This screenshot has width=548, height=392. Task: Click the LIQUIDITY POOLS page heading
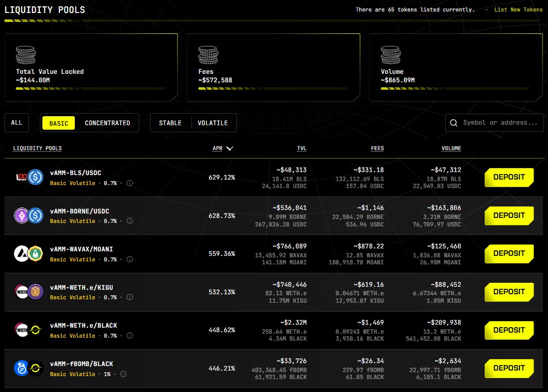(45, 10)
